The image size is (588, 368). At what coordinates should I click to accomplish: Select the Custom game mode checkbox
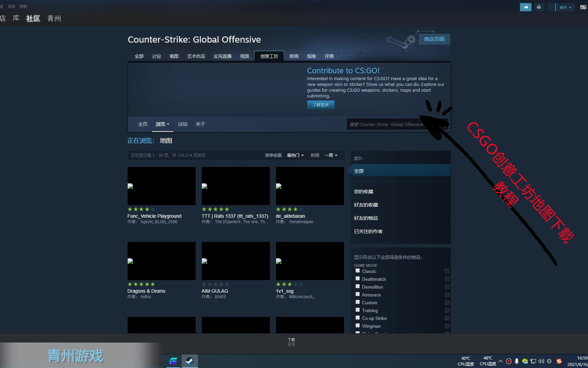click(358, 302)
